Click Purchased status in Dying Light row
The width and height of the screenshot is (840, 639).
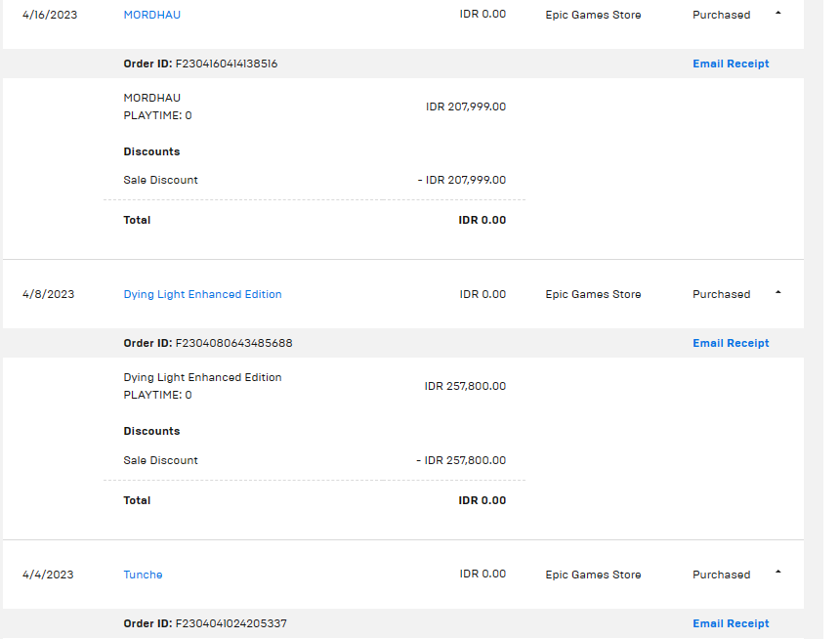pyautogui.click(x=721, y=294)
